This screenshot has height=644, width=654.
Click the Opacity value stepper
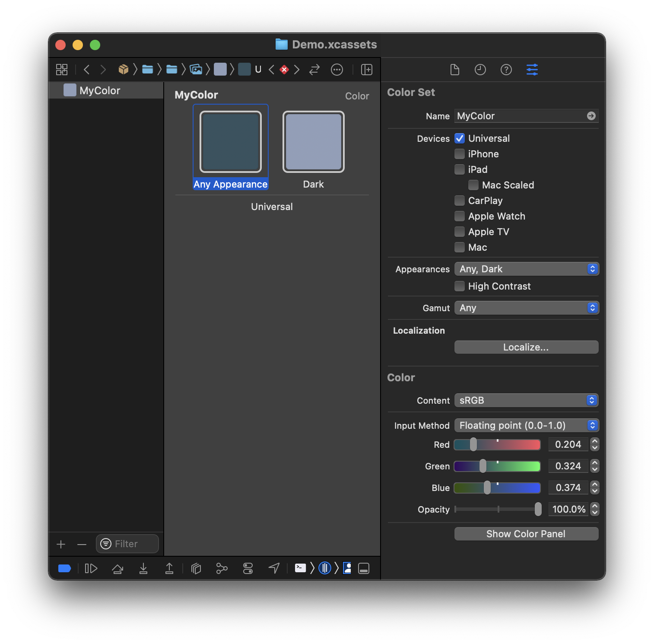coord(595,509)
